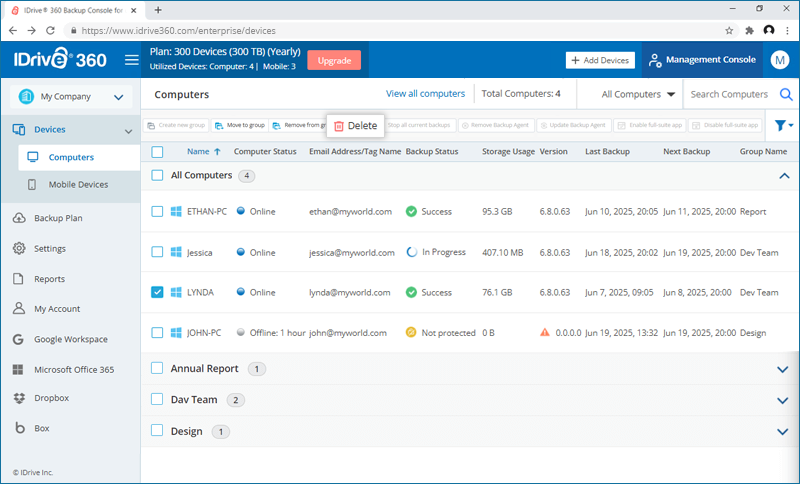This screenshot has height=484, width=800.
Task: Open the filter funnel icon
Action: 780,125
